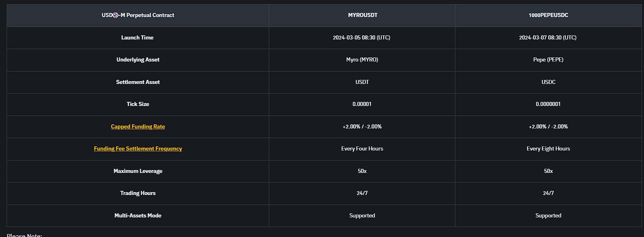Open the Capped Funding Rate link
This screenshot has width=644, height=237.
(x=138, y=126)
